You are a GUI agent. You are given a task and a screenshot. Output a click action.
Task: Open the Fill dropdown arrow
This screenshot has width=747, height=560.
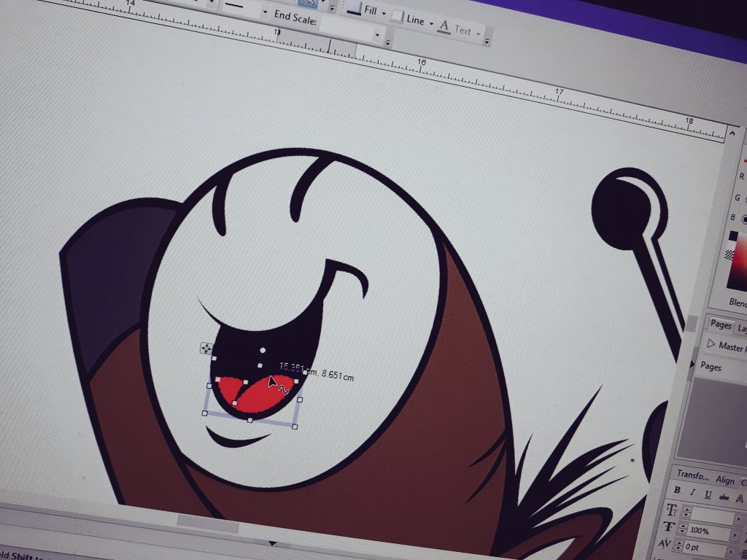[384, 13]
